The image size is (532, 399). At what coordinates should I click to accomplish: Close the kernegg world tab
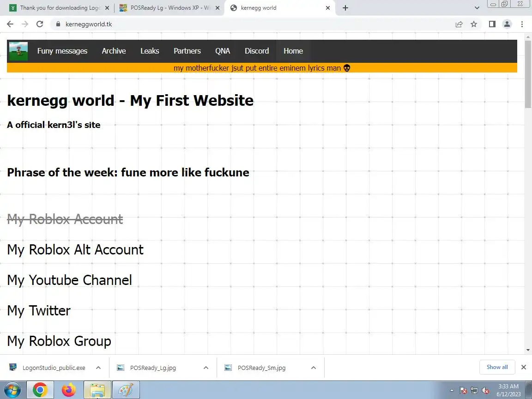pyautogui.click(x=328, y=8)
